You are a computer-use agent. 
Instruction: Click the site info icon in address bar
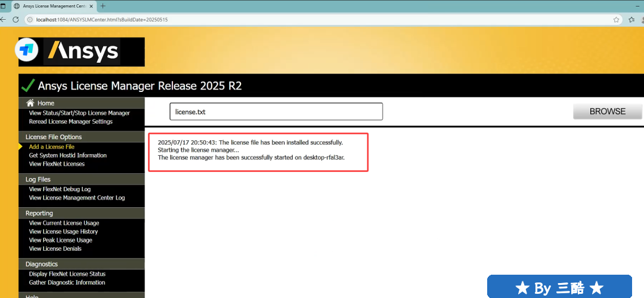coord(30,19)
